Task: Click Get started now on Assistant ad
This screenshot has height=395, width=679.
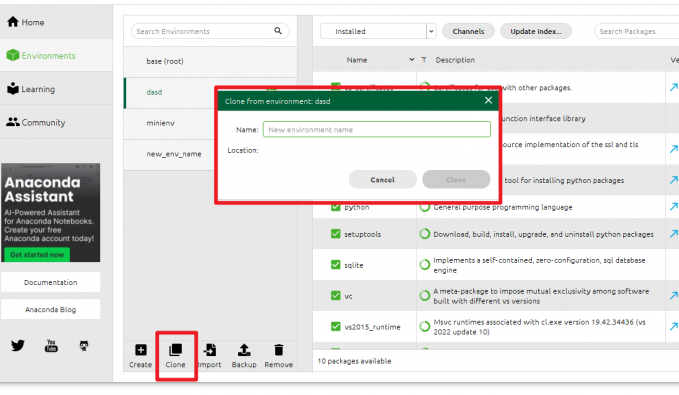Action: click(37, 255)
